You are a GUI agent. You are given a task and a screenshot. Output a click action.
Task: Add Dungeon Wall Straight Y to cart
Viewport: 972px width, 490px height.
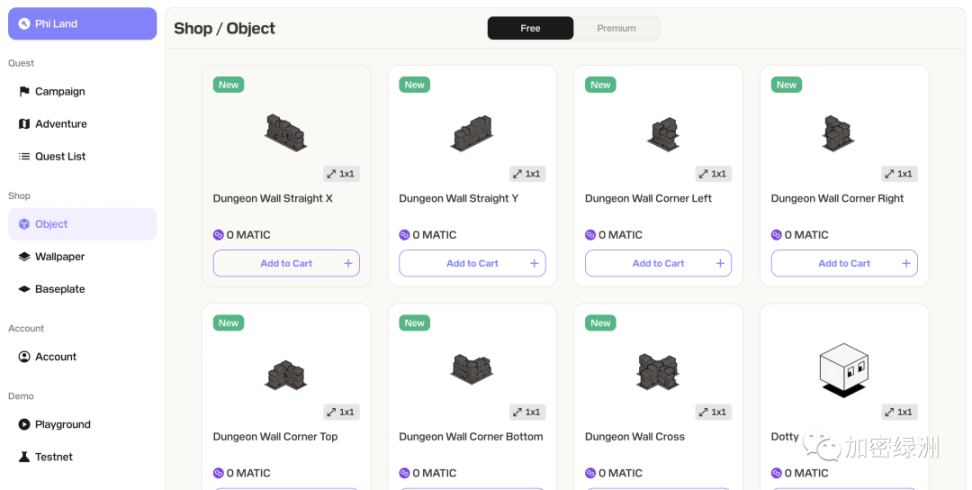pyautogui.click(x=472, y=263)
